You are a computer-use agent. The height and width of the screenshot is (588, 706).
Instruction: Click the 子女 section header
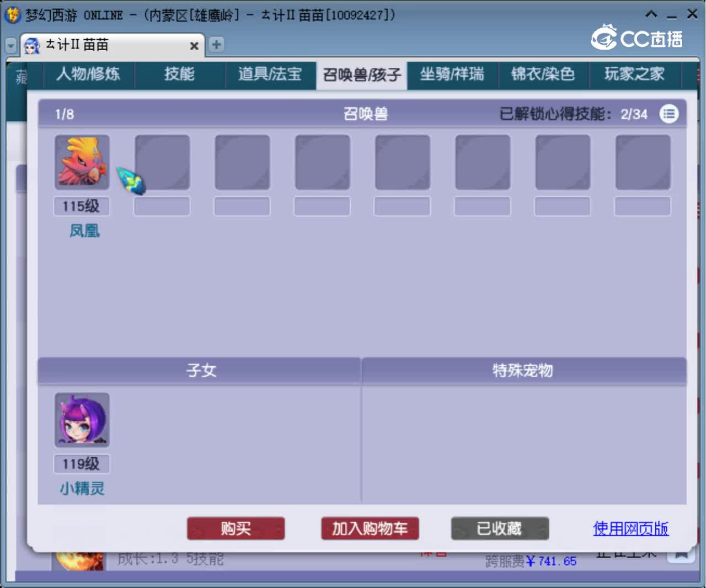(201, 370)
